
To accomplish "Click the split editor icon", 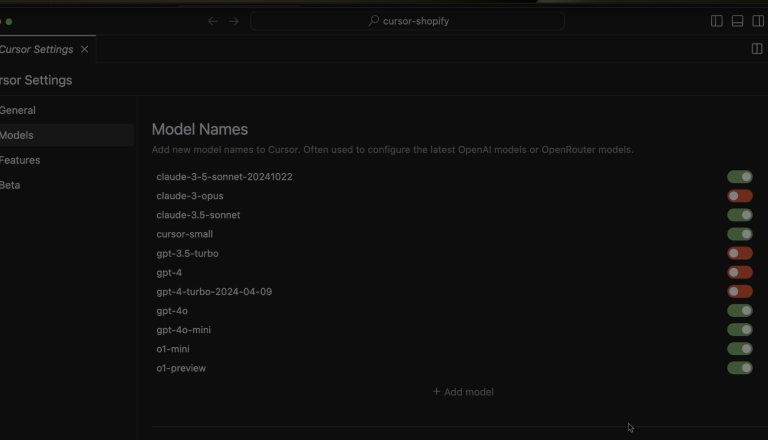I will pyautogui.click(x=757, y=48).
